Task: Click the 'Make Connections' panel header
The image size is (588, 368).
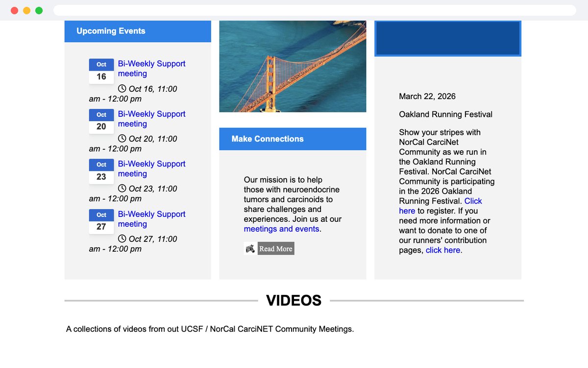Action: pyautogui.click(x=293, y=139)
